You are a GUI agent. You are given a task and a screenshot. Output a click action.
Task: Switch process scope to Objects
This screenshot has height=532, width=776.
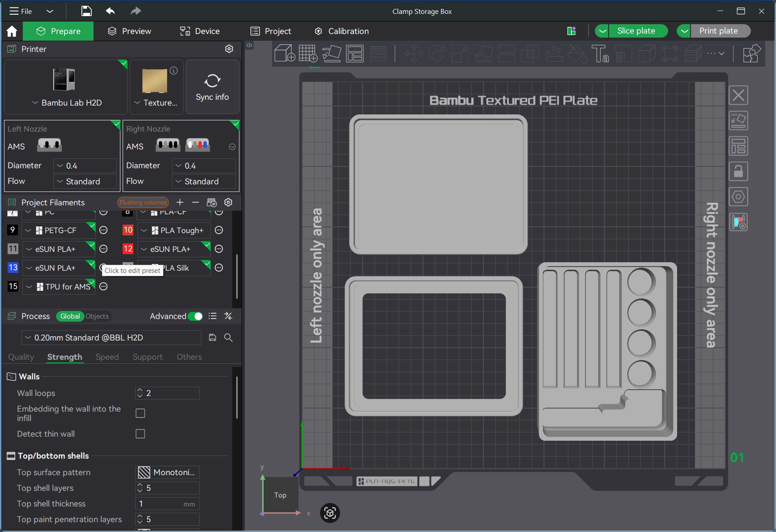pyautogui.click(x=97, y=316)
